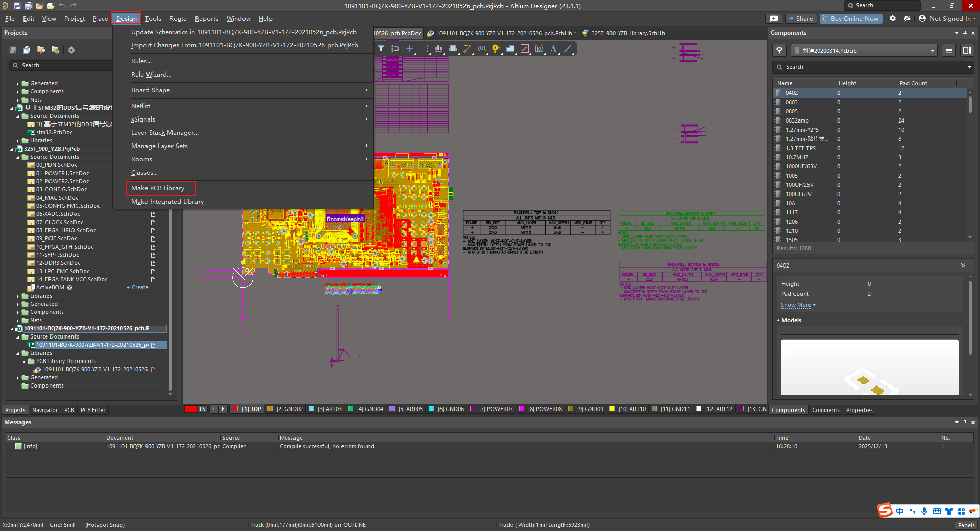The image size is (980, 531).
Task: Click Projects panel compile documents icon
Action: pos(27,50)
